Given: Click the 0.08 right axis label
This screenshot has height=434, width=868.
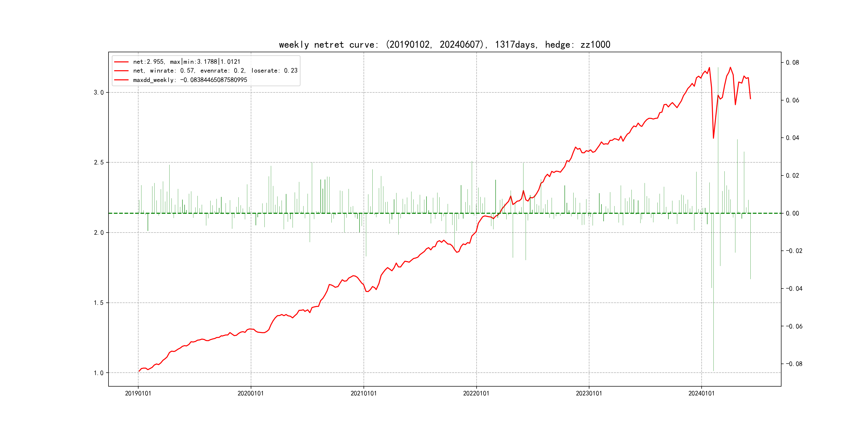Looking at the screenshot, I should (x=792, y=63).
